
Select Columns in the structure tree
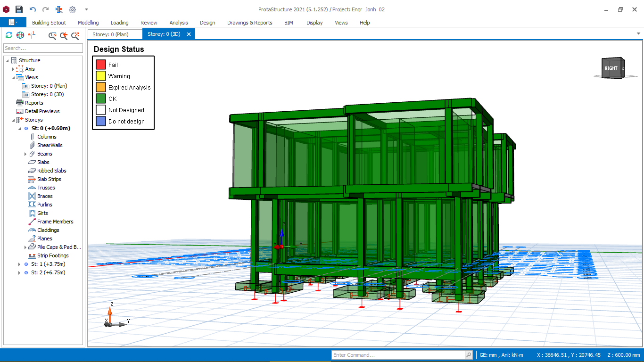tap(47, 137)
